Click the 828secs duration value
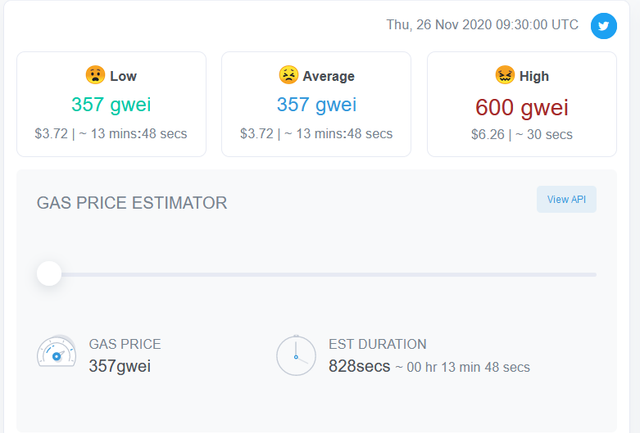The height and width of the screenshot is (433, 640). pyautogui.click(x=359, y=366)
